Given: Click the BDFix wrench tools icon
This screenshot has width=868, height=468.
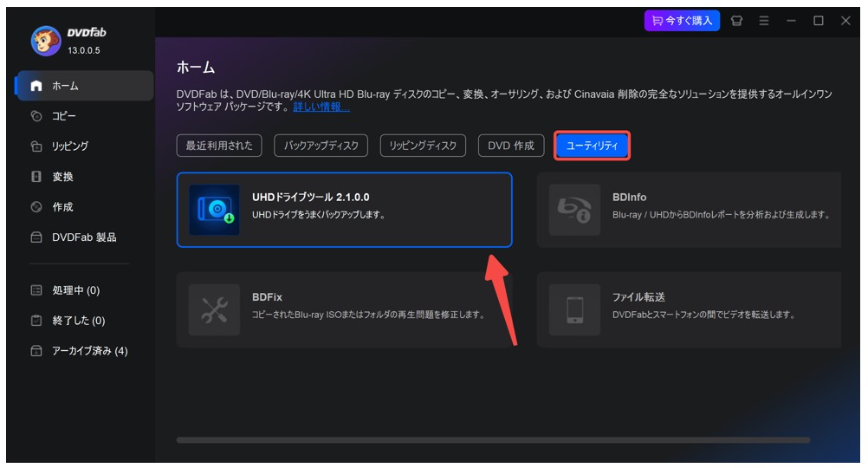Looking at the screenshot, I should click(x=214, y=309).
